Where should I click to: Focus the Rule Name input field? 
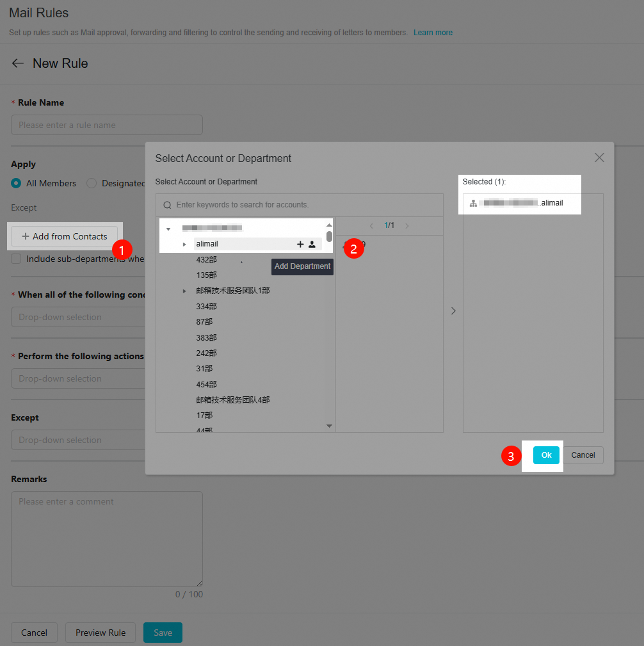(x=107, y=125)
